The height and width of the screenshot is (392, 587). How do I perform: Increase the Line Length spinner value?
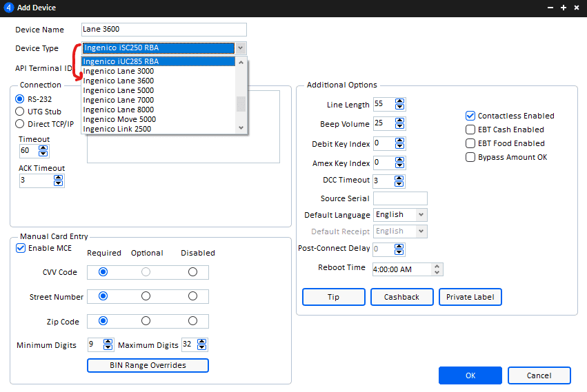(x=400, y=102)
